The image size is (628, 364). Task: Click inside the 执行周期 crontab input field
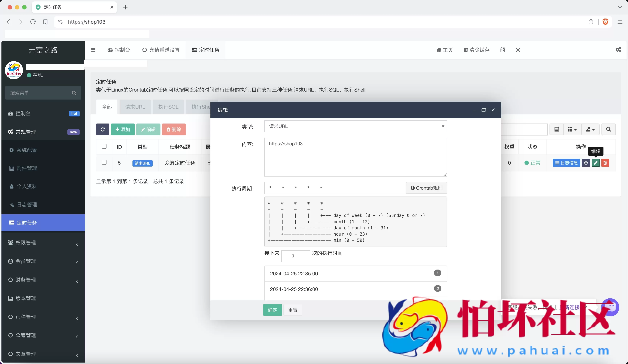tap(335, 188)
